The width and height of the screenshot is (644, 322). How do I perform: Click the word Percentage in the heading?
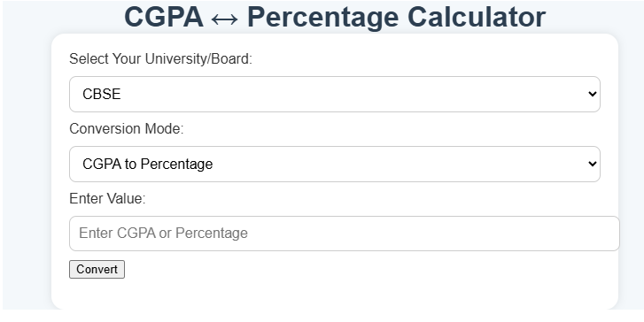point(322,18)
